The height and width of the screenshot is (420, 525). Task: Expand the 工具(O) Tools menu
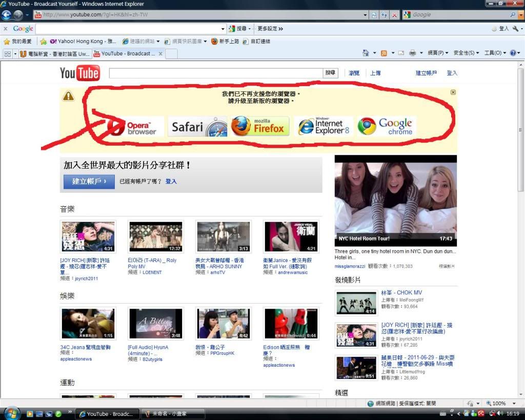(x=495, y=53)
